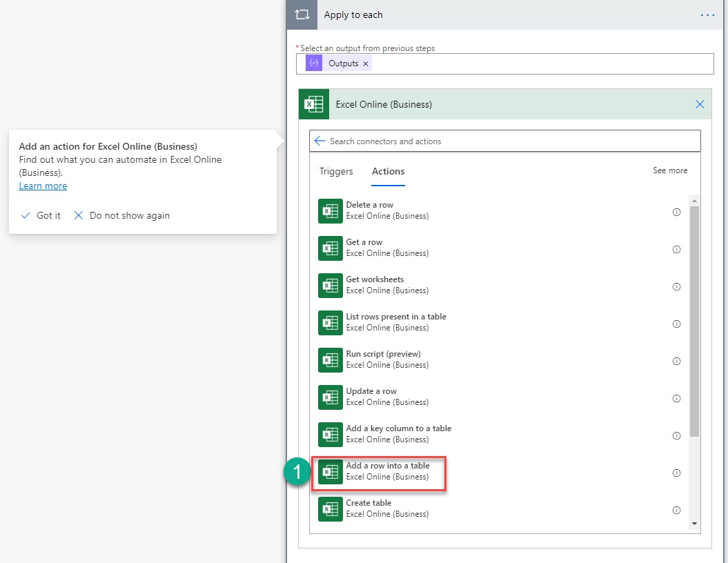Close the Excel Online (Business) panel

[x=700, y=105]
